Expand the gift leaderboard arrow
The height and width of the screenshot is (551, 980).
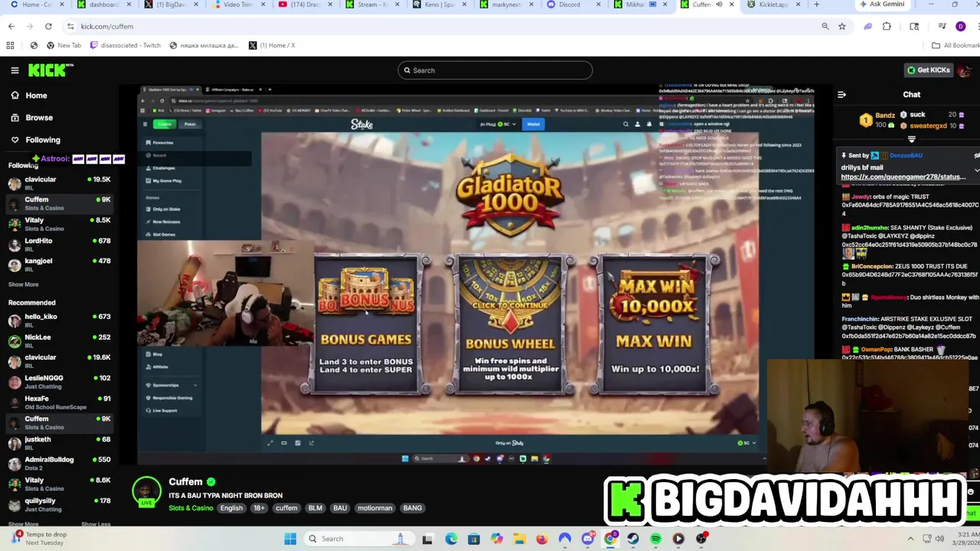(x=911, y=139)
